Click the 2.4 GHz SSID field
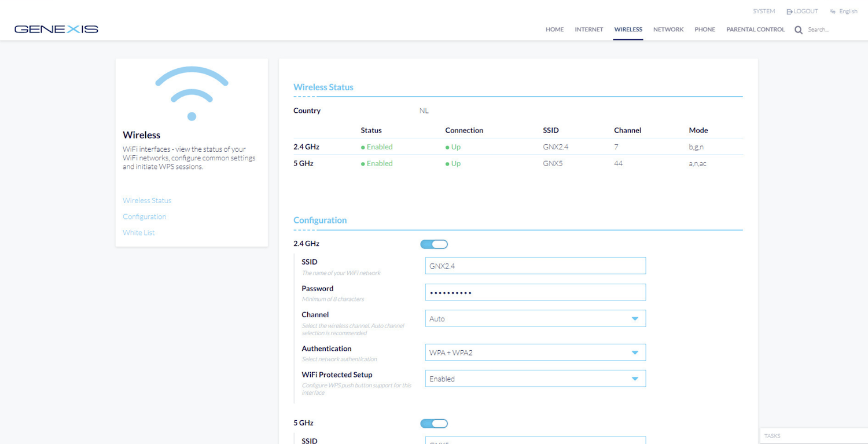 [535, 266]
